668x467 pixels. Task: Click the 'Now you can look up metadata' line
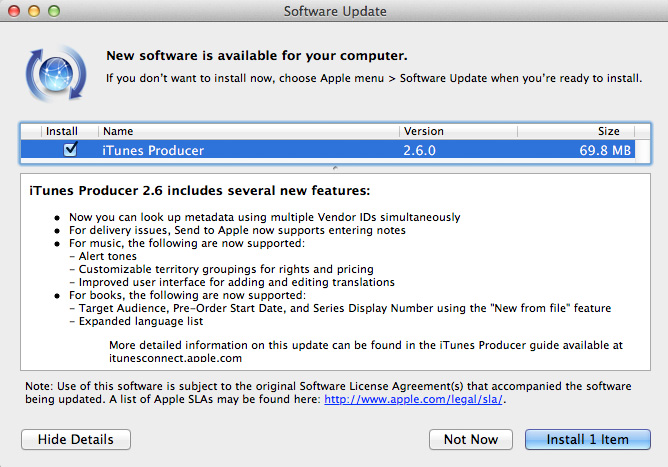(265, 217)
